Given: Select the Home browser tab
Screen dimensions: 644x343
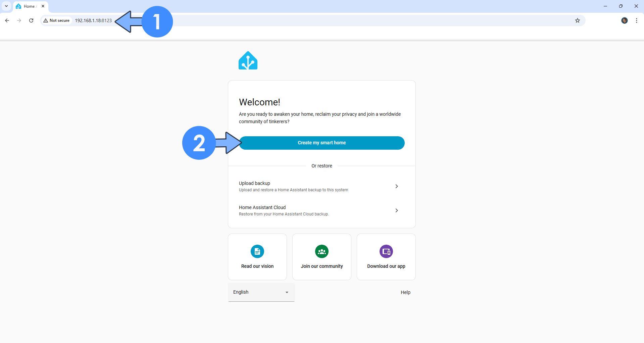Looking at the screenshot, I should 29,6.
